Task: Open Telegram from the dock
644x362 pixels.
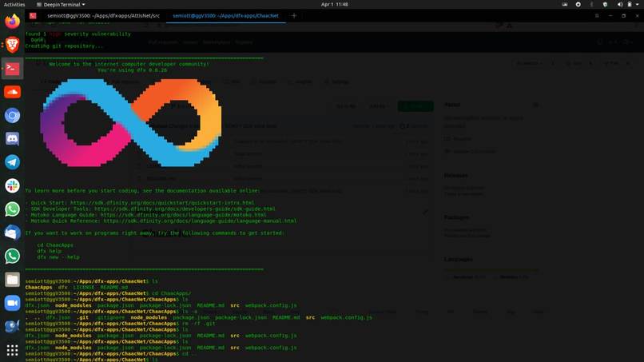Action: click(x=12, y=162)
